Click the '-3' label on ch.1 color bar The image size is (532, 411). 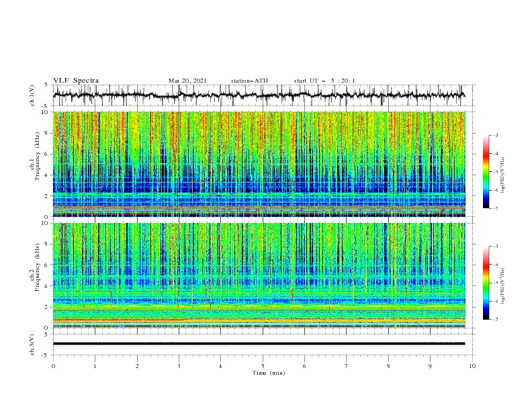tap(495, 135)
